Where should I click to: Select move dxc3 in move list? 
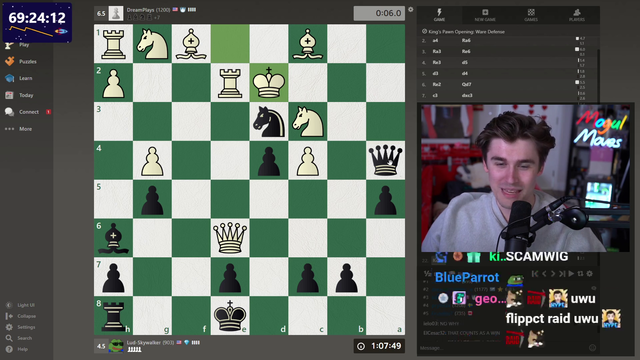pyautogui.click(x=467, y=96)
